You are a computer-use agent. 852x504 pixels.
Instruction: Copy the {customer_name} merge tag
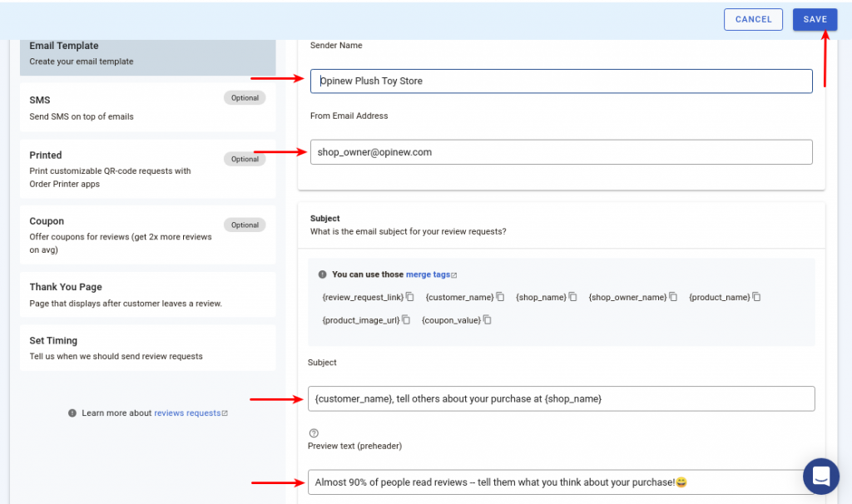500,297
